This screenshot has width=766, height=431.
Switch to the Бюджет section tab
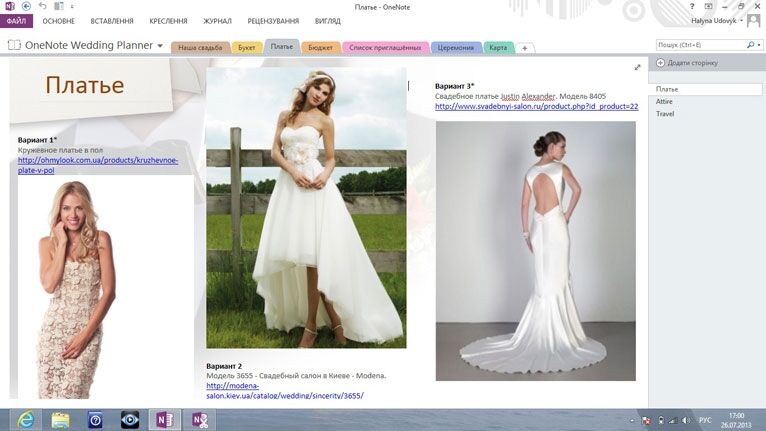(320, 47)
